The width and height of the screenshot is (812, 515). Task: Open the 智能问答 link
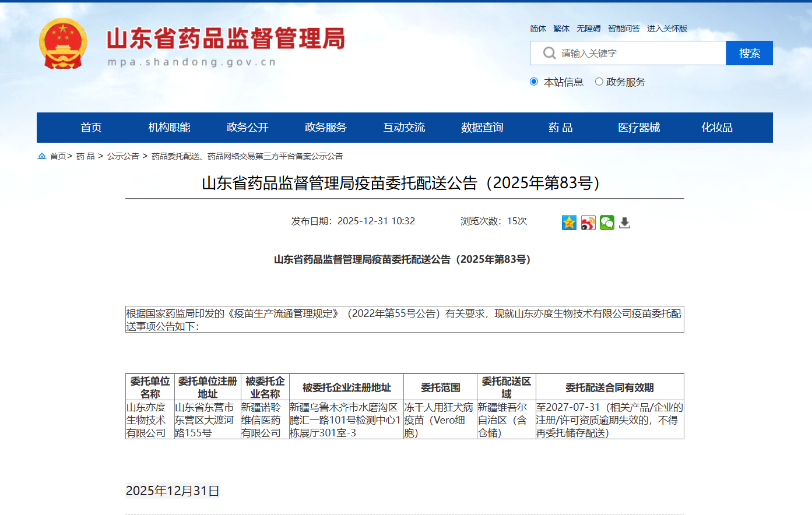tap(624, 29)
